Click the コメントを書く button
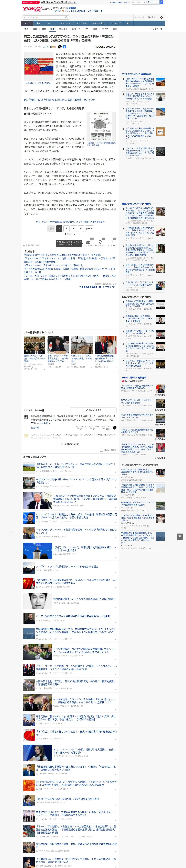This screenshot has width=186, height=868. click(x=93, y=410)
